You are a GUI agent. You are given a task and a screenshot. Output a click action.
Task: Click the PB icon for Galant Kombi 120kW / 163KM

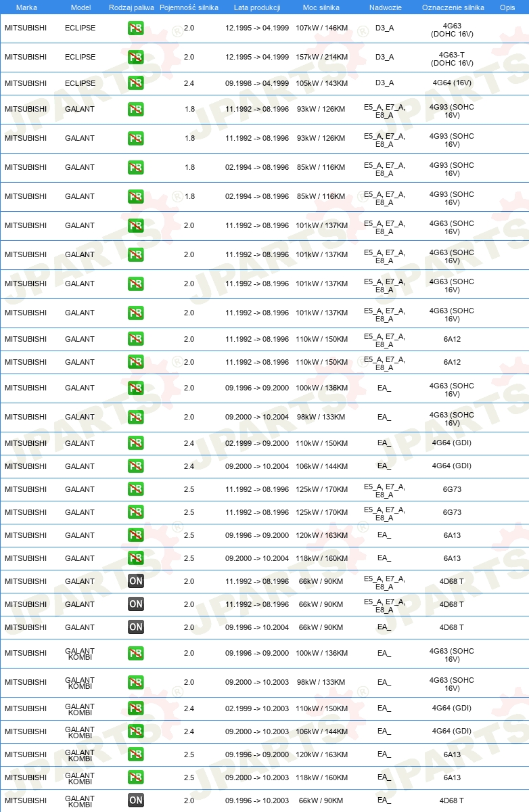(136, 754)
